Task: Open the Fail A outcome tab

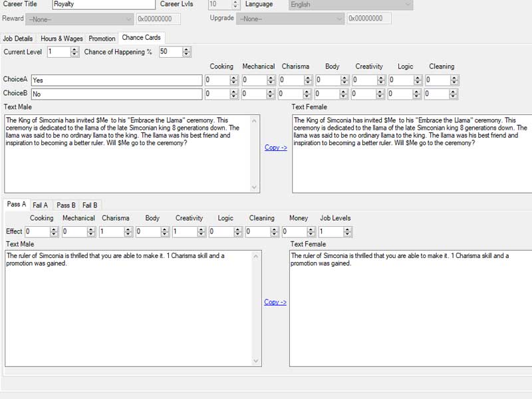Action: 41,205
